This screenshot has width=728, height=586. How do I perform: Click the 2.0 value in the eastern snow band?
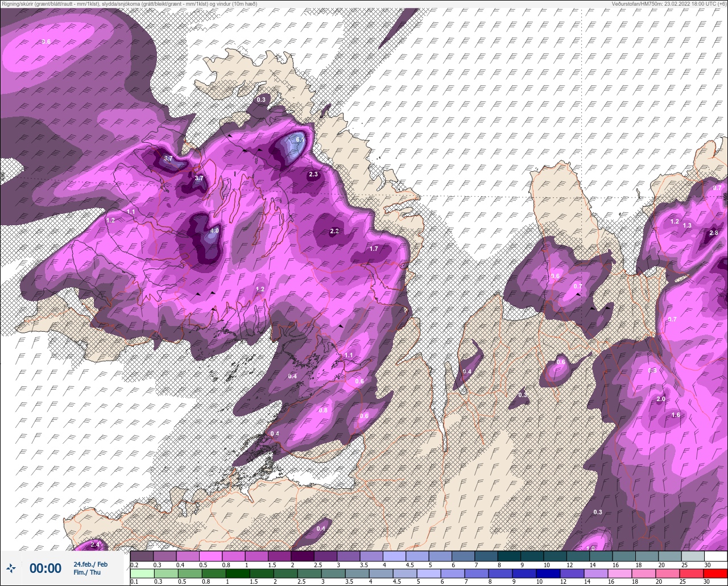(661, 399)
